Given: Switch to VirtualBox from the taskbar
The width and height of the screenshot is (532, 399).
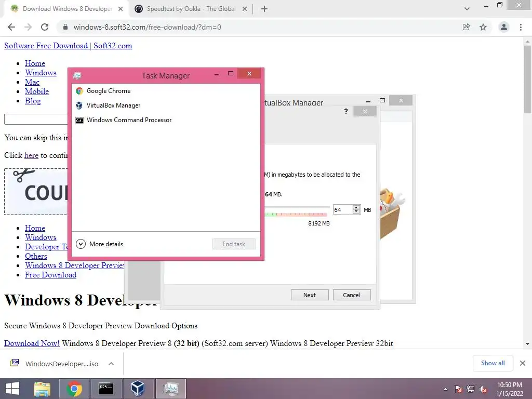Looking at the screenshot, I should (138, 389).
